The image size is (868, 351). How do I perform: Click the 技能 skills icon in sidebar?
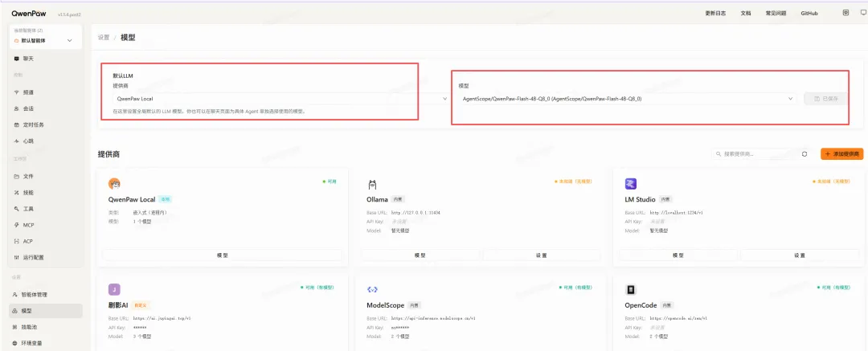click(17, 193)
